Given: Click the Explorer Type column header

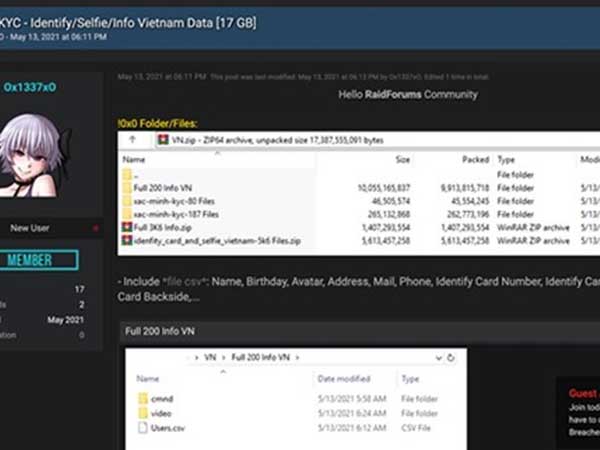Looking at the screenshot, I should pos(410,379).
